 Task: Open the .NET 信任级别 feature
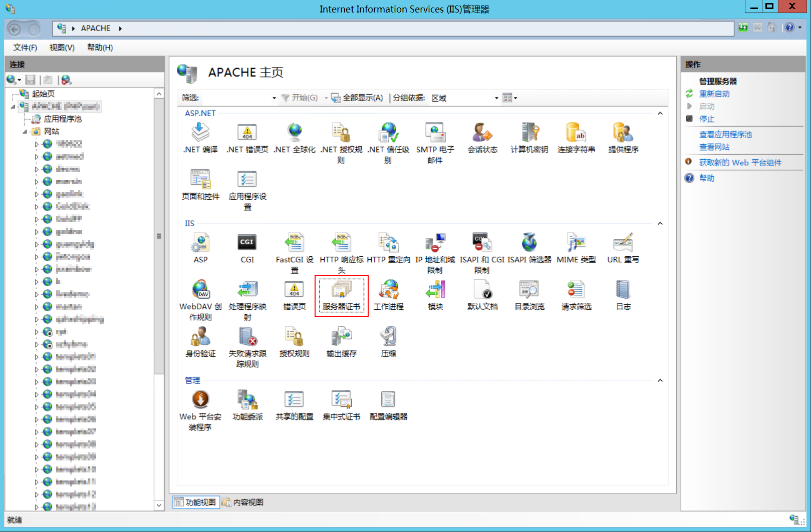(388, 144)
